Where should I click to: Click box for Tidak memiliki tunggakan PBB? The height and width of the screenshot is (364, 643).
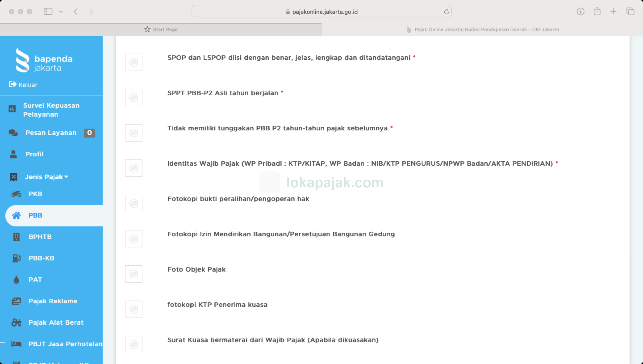(x=134, y=133)
